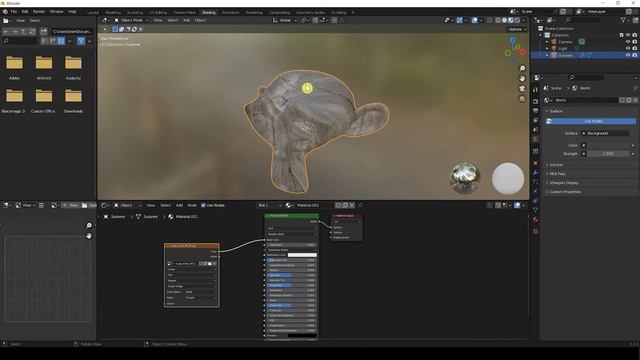Image resolution: width=640 pixels, height=360 pixels.
Task: Hide the Suzanne object via eye icon
Action: (x=628, y=55)
